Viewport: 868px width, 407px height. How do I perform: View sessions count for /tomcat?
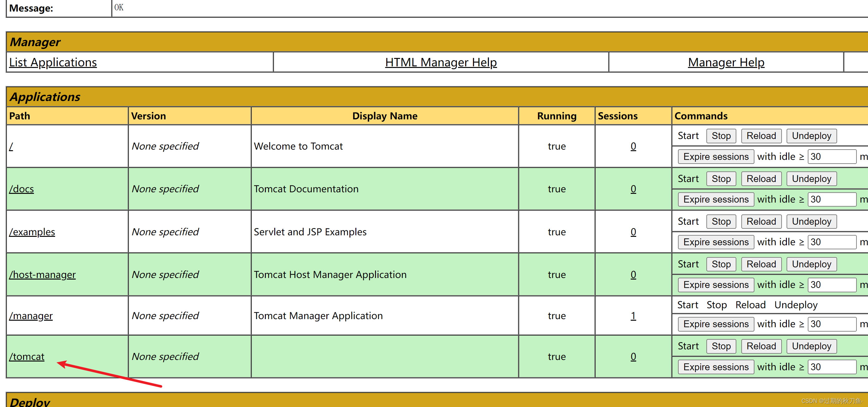click(633, 357)
